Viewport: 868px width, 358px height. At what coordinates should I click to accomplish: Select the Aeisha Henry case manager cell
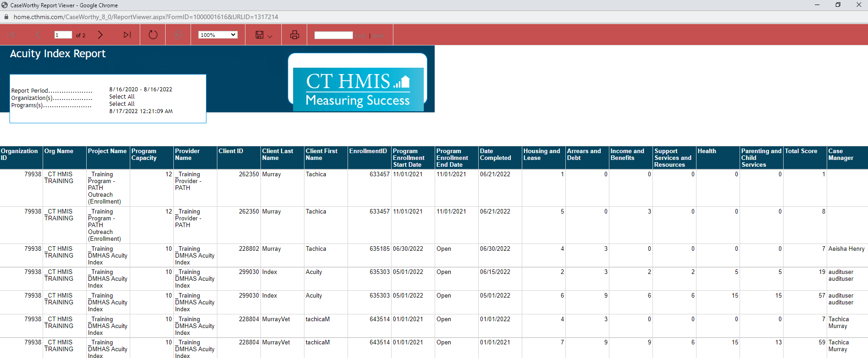tap(846, 249)
